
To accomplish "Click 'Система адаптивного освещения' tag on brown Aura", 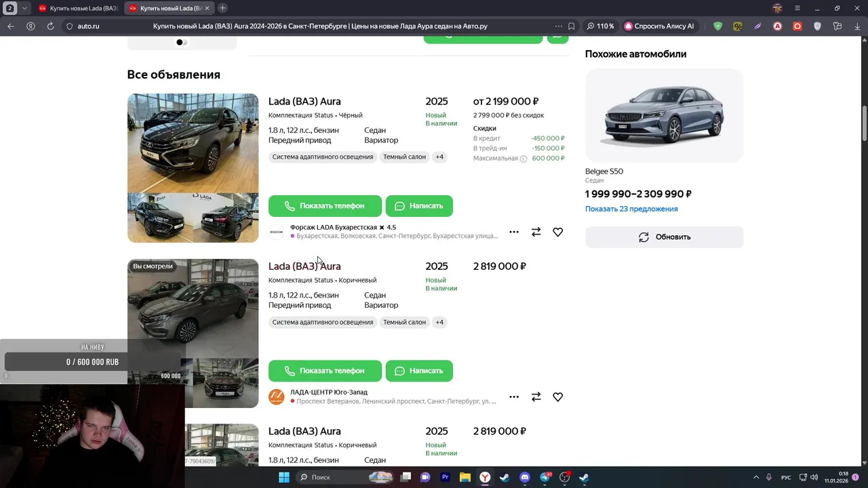I will tap(323, 323).
